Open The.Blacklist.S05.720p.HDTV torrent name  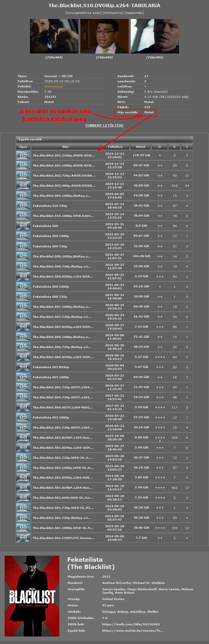tap(63, 387)
